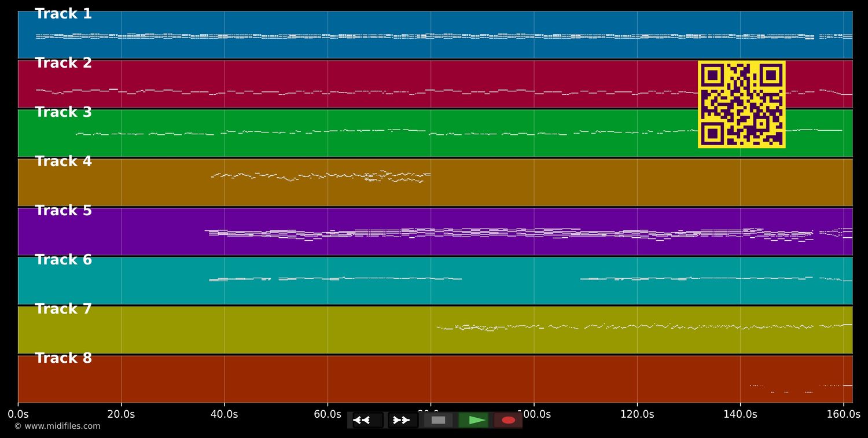
Task: Select the Track 3 label
Action: coord(63,112)
